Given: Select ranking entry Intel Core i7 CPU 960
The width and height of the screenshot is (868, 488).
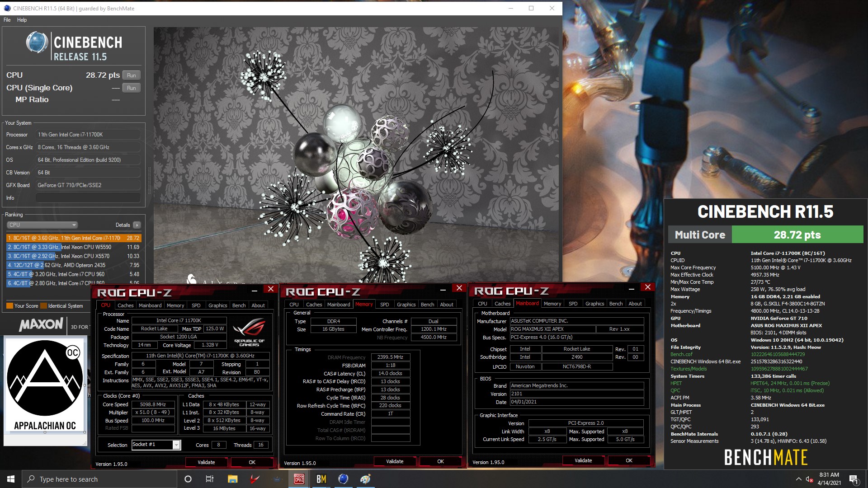Looking at the screenshot, I should point(74,274).
